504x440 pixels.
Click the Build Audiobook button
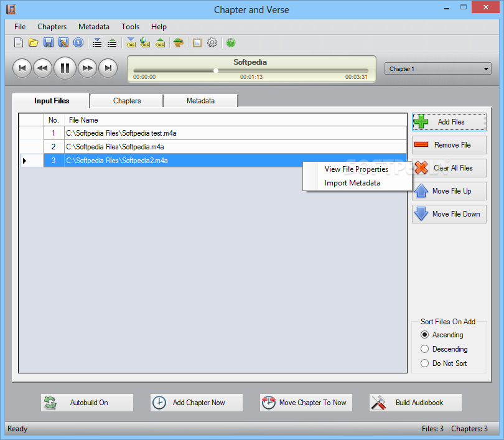point(416,403)
